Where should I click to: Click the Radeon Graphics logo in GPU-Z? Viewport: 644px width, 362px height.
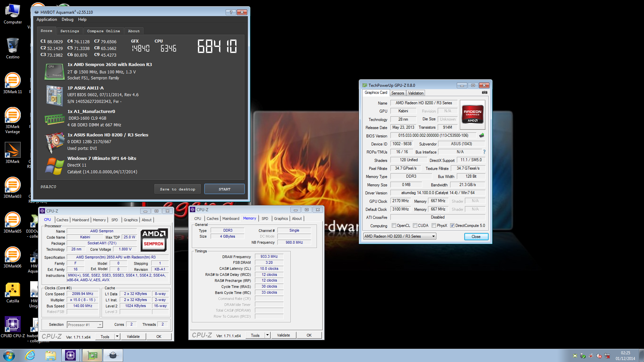point(472,115)
